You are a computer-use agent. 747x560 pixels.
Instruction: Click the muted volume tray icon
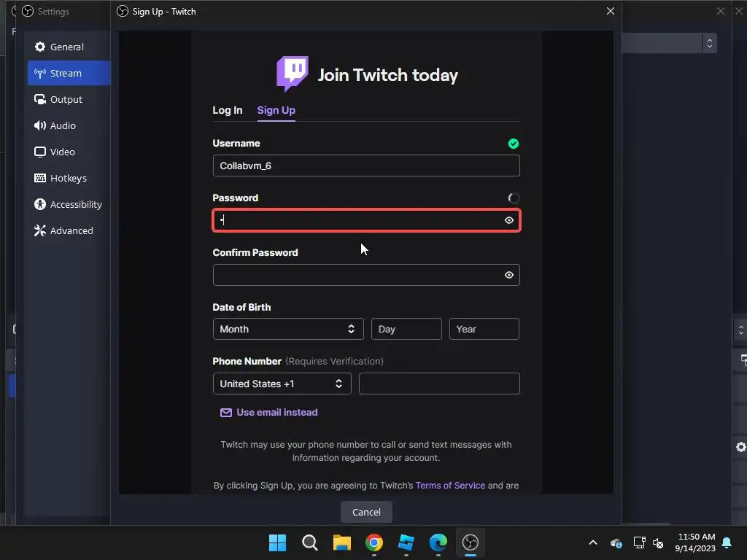pyautogui.click(x=658, y=542)
